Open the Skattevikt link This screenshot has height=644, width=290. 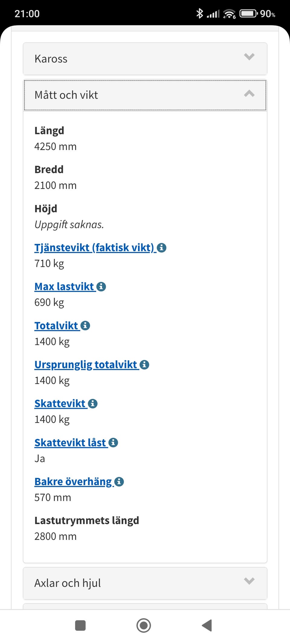pos(60,404)
